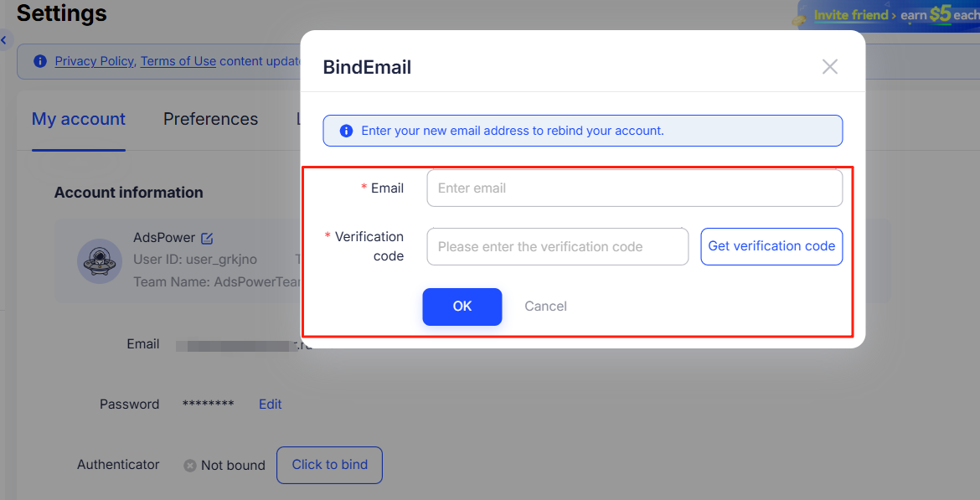Image resolution: width=980 pixels, height=500 pixels.
Task: Click the verification code input field
Action: click(x=557, y=246)
